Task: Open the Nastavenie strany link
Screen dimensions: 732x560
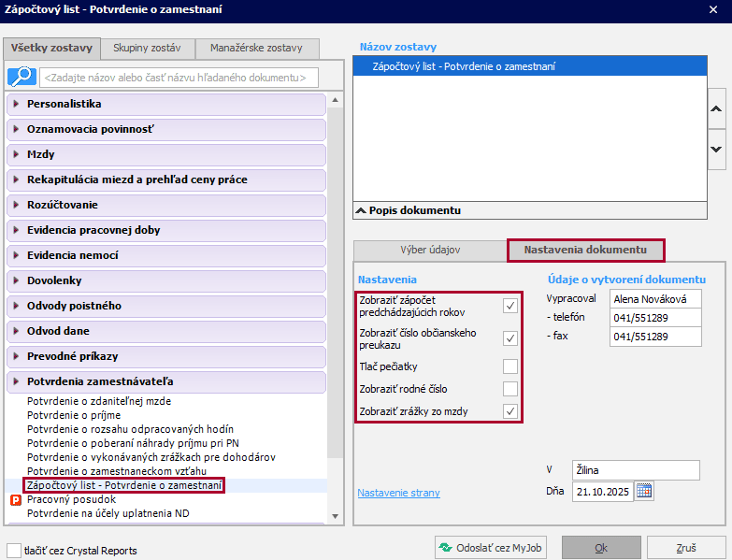Action: coord(398,493)
